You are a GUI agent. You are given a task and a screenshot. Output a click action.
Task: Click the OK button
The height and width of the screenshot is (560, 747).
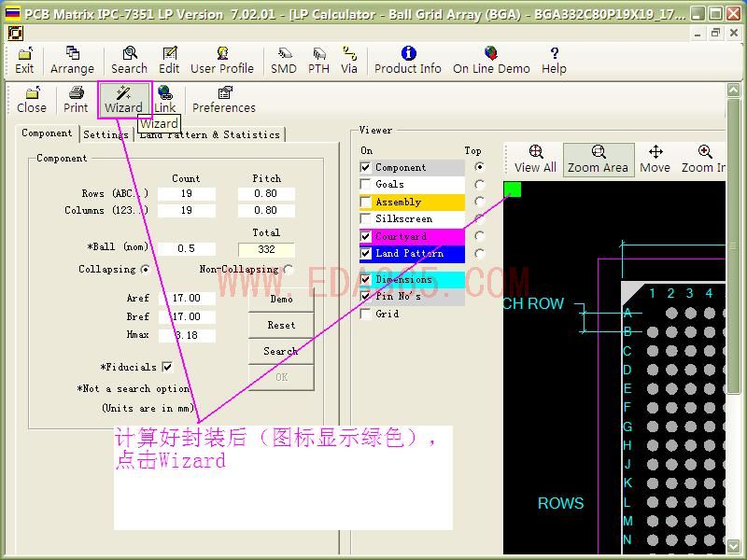click(281, 378)
